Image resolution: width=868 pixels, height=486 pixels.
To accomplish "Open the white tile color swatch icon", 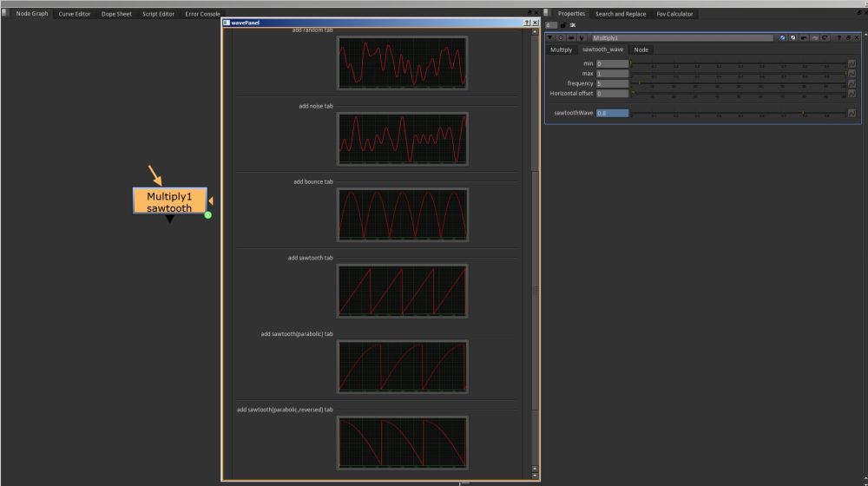I will (792, 37).
